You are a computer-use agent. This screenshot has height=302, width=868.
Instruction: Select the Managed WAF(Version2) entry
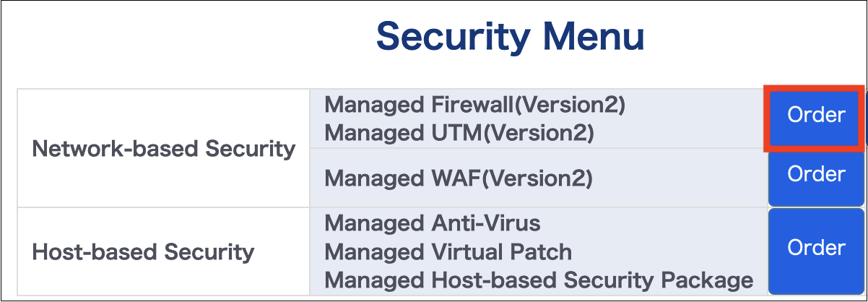459,177
